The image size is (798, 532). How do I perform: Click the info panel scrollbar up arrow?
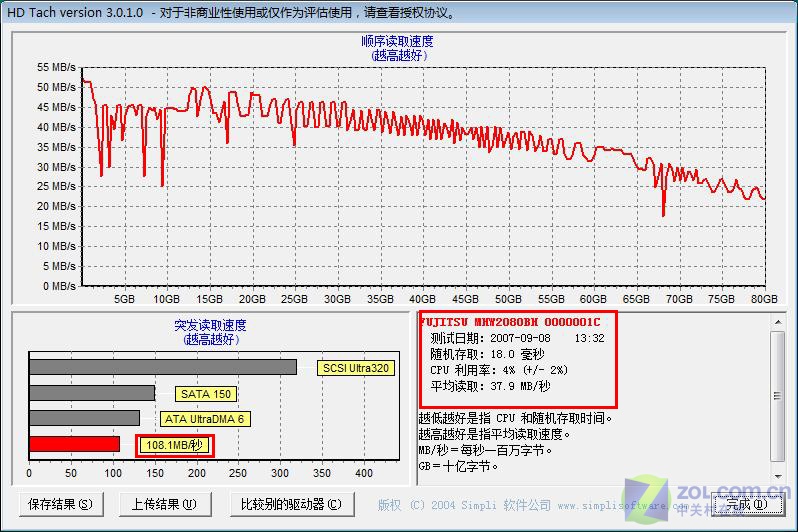(778, 322)
